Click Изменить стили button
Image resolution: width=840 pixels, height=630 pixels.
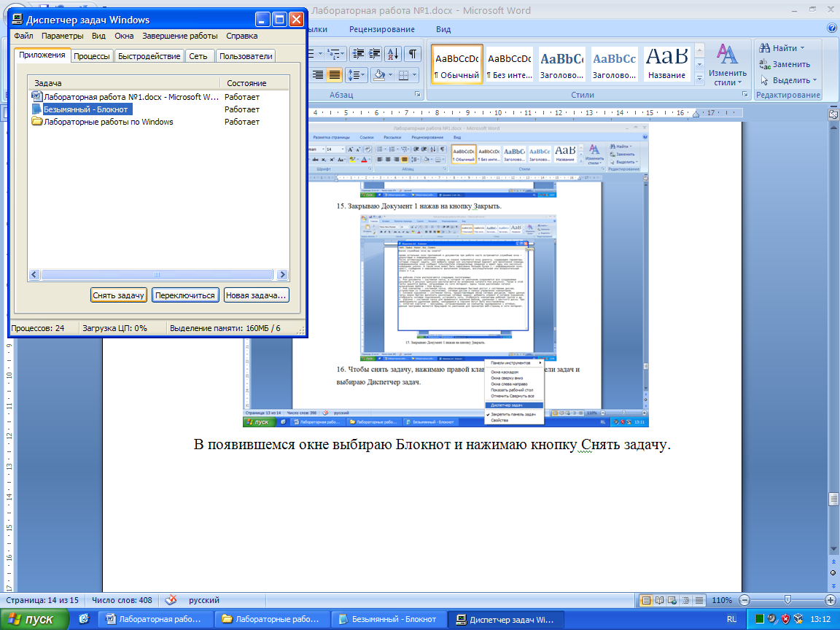(727, 65)
